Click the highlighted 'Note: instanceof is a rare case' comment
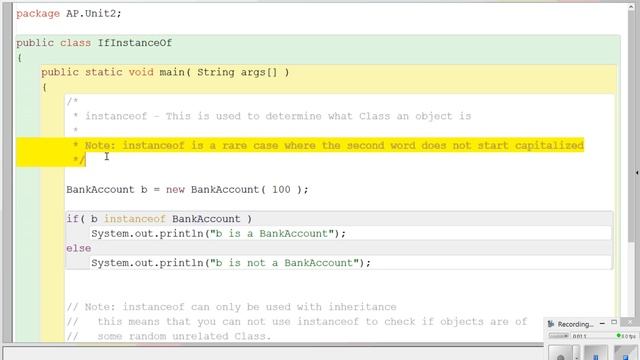The image size is (640, 360). [334, 146]
